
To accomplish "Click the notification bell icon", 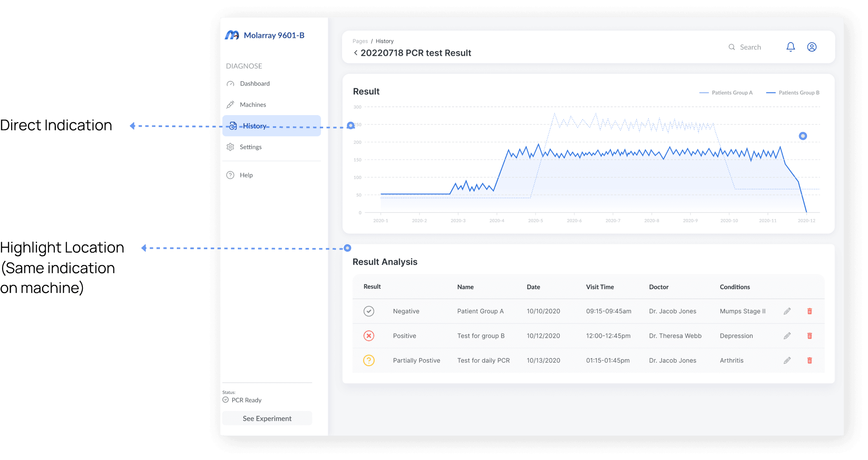I will [x=790, y=47].
